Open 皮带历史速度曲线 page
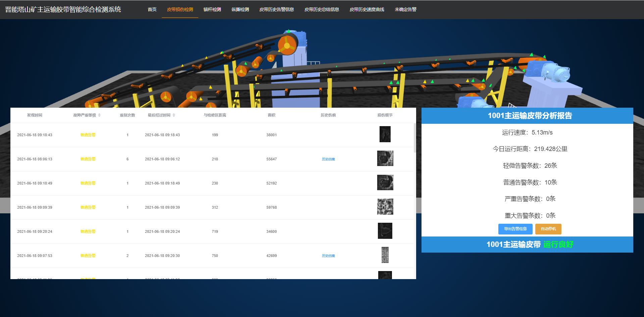644x317 pixels. 367,9
